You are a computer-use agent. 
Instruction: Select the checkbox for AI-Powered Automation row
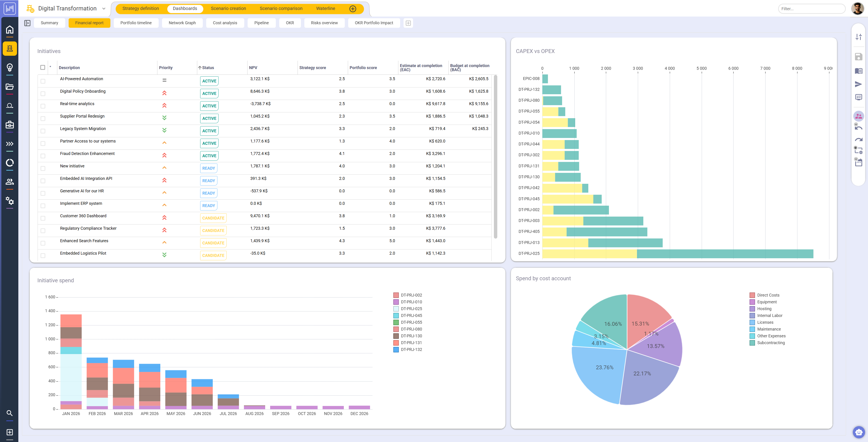43,81
